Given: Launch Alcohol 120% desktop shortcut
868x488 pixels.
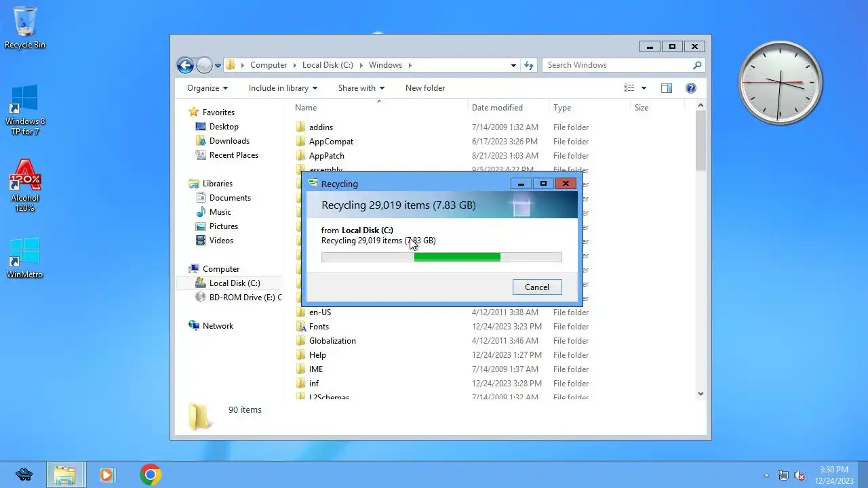Looking at the screenshot, I should coord(25,186).
